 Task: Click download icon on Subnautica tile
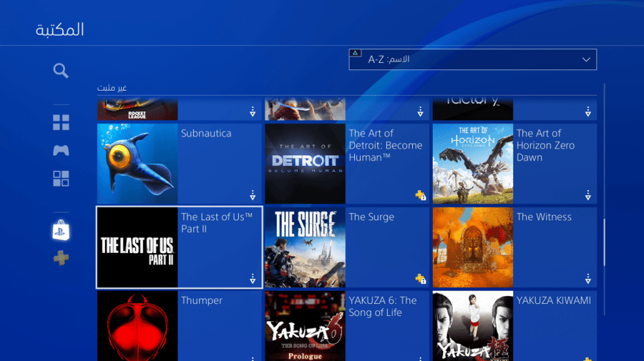[253, 195]
